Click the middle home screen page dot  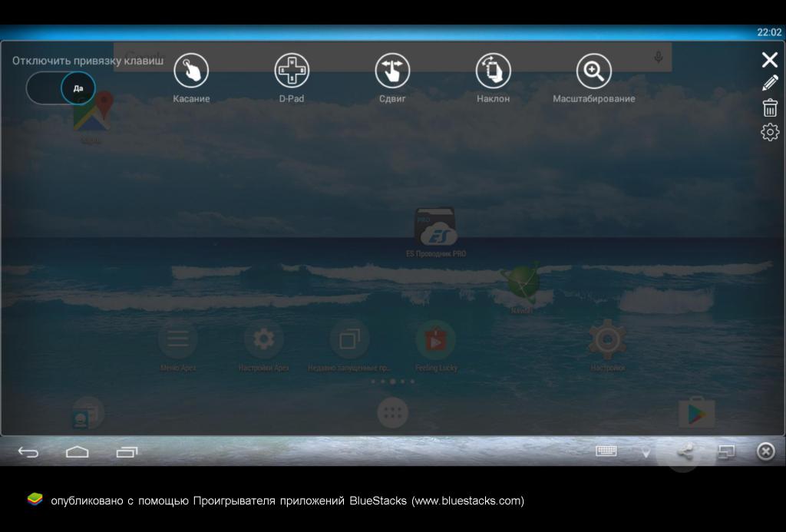pyautogui.click(x=392, y=382)
